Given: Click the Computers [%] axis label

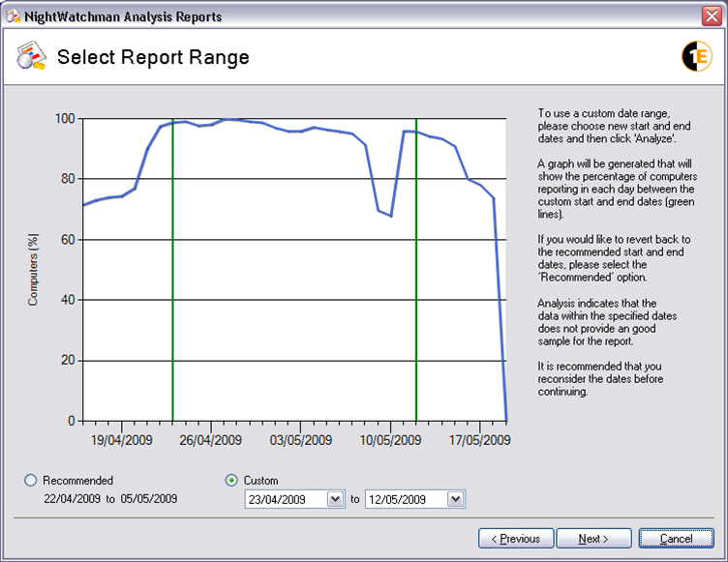Looking at the screenshot, I should 33,270.
